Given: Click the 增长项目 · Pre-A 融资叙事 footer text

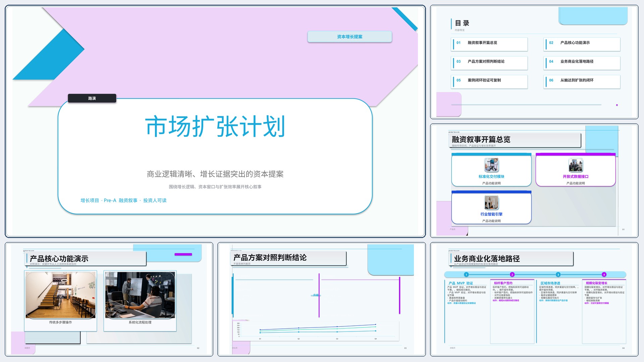Looking at the screenshot, I should (123, 200).
